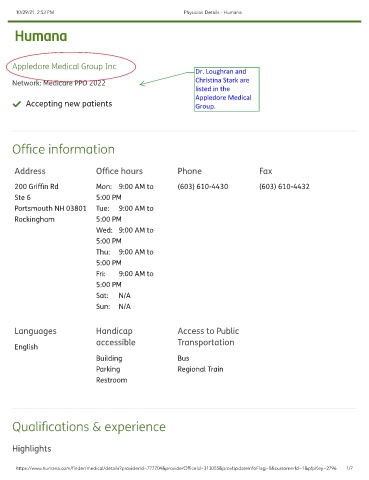369x480 pixels.
Task: Select the Rockingham county text
Action: click(x=35, y=219)
